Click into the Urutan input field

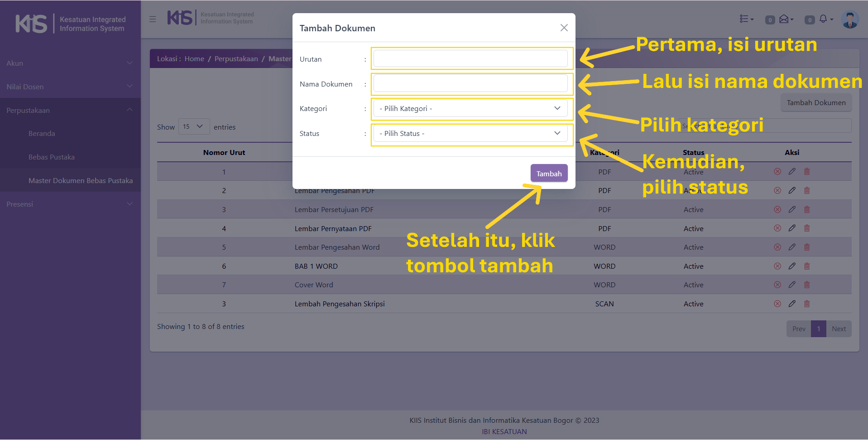pyautogui.click(x=470, y=58)
